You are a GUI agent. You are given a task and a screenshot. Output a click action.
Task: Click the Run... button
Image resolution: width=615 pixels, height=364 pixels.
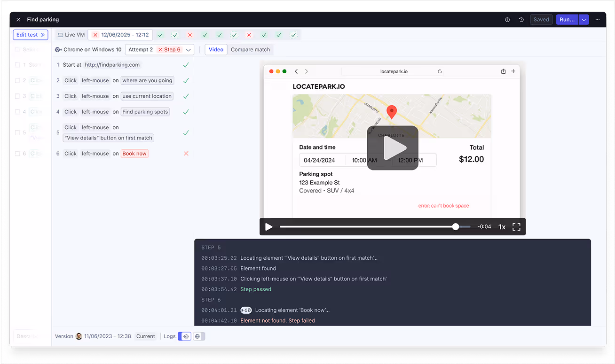(567, 20)
